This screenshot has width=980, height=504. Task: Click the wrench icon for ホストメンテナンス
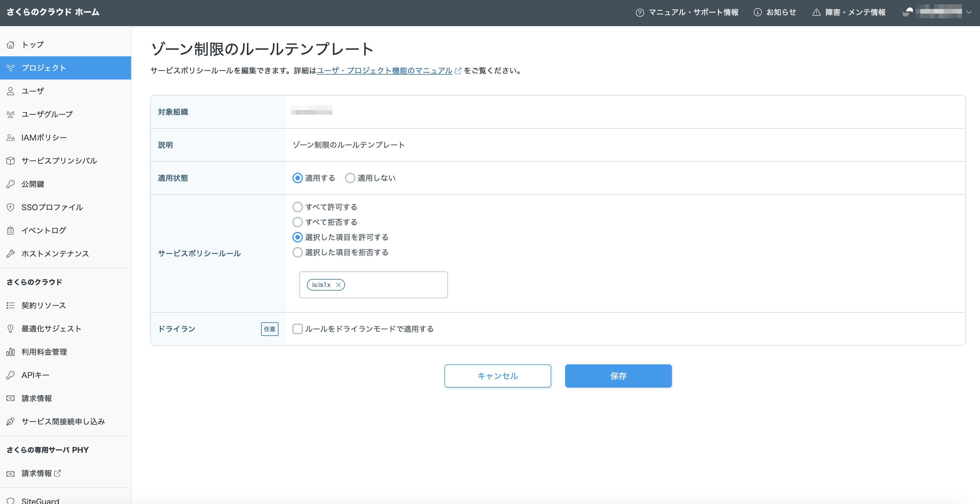point(11,253)
